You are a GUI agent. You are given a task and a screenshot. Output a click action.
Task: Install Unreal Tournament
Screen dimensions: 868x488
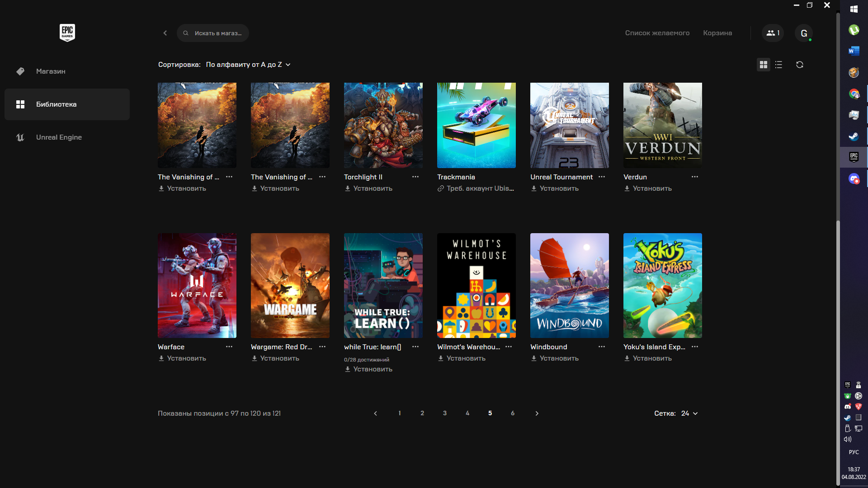click(x=555, y=188)
